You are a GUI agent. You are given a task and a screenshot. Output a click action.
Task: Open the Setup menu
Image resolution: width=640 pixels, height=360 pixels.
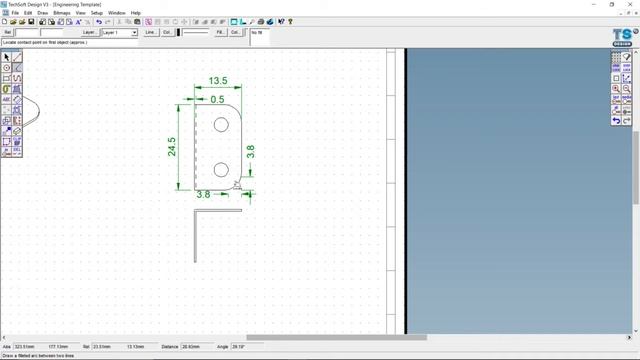pyautogui.click(x=96, y=13)
